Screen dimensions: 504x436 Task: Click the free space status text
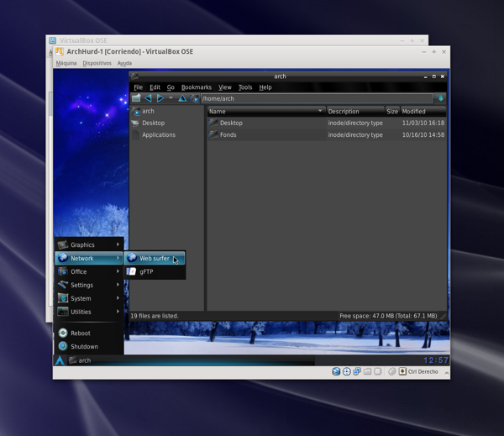(388, 316)
